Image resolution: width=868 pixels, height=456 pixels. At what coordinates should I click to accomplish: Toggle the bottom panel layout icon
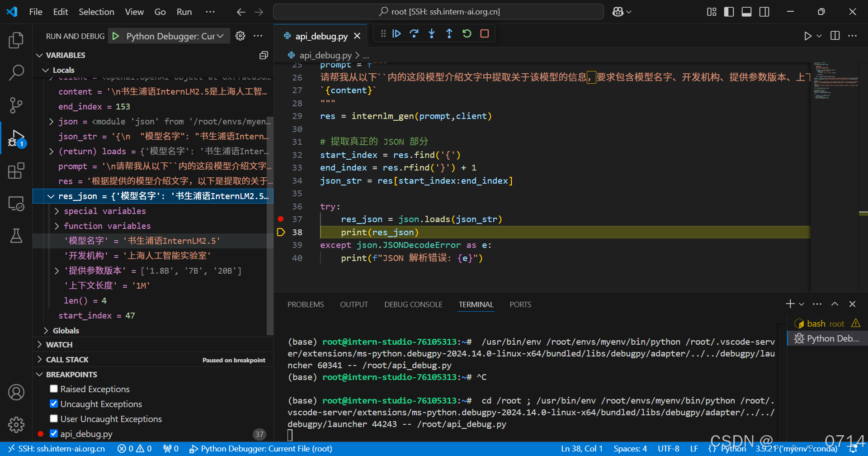pos(747,12)
